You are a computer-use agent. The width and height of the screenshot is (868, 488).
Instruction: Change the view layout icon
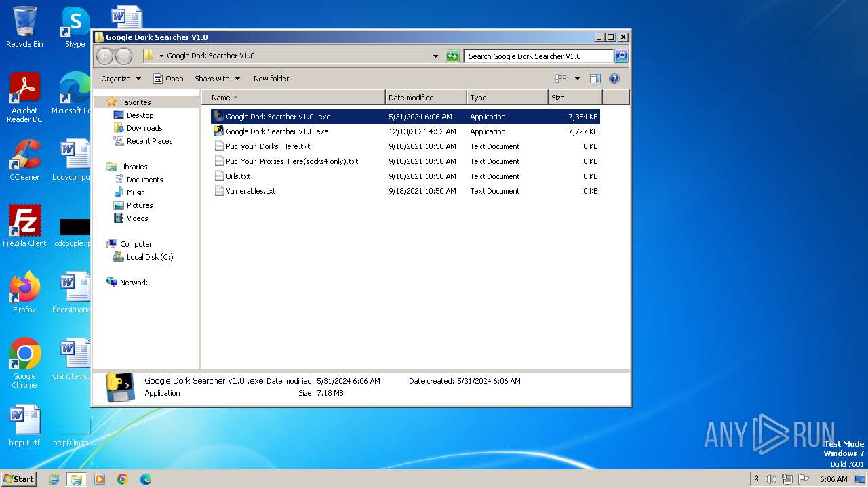click(x=561, y=79)
